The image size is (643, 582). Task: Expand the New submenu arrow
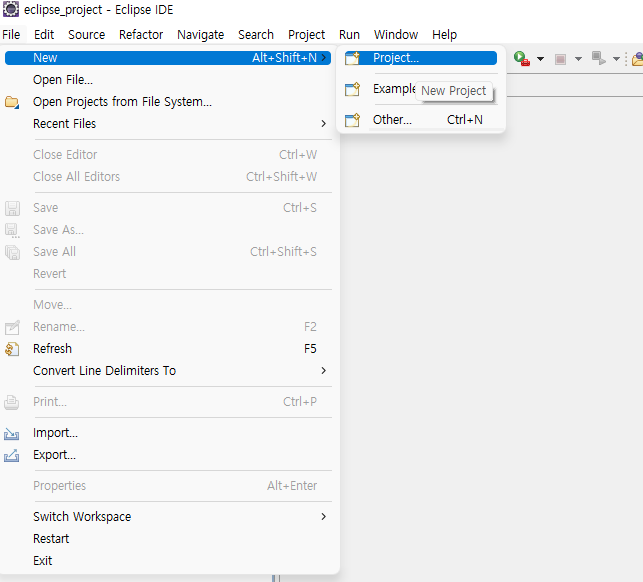tap(324, 58)
